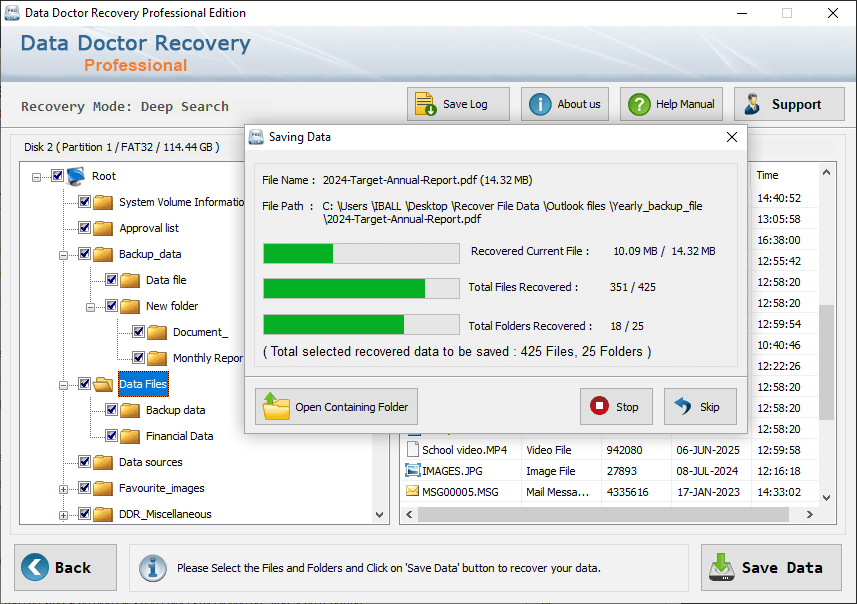
Task: Click the Monthly Report folder icon
Action: (x=157, y=358)
